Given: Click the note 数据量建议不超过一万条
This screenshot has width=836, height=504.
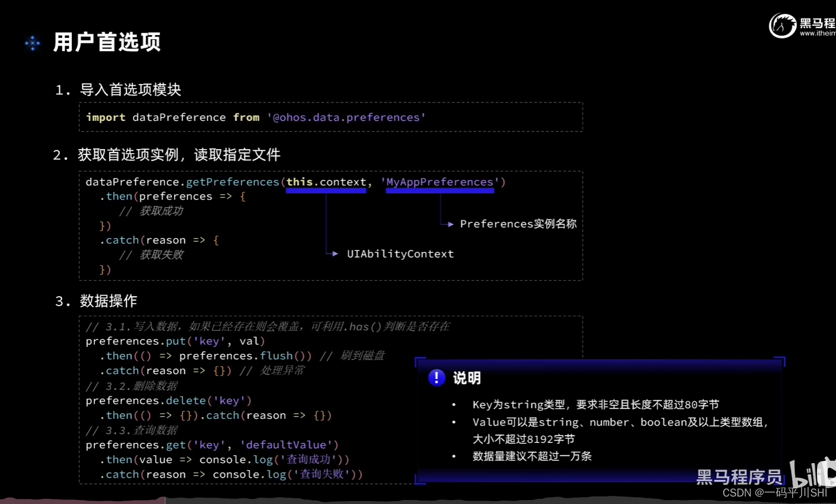Looking at the screenshot, I should pos(532,456).
